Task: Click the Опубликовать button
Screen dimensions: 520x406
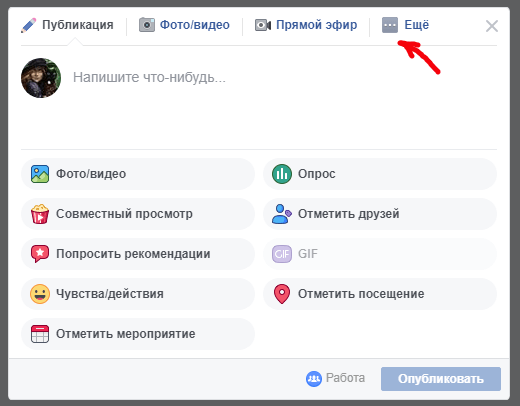Action: [441, 379]
